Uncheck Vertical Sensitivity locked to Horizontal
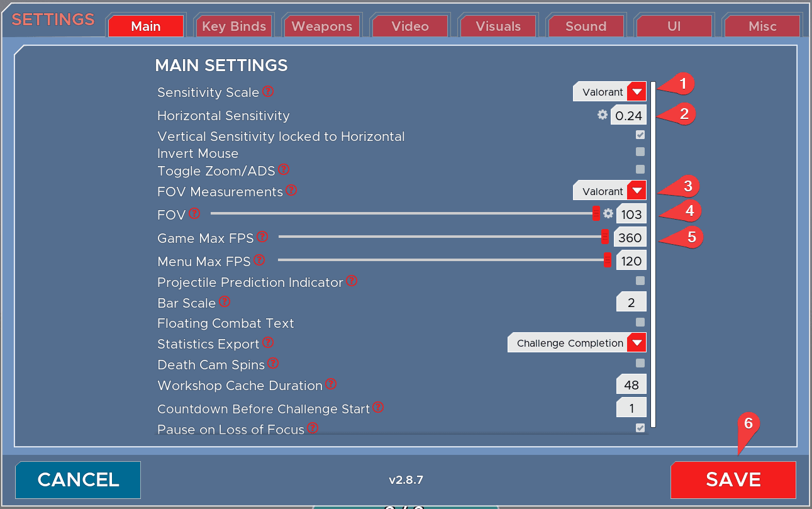The image size is (812, 509). [x=640, y=135]
